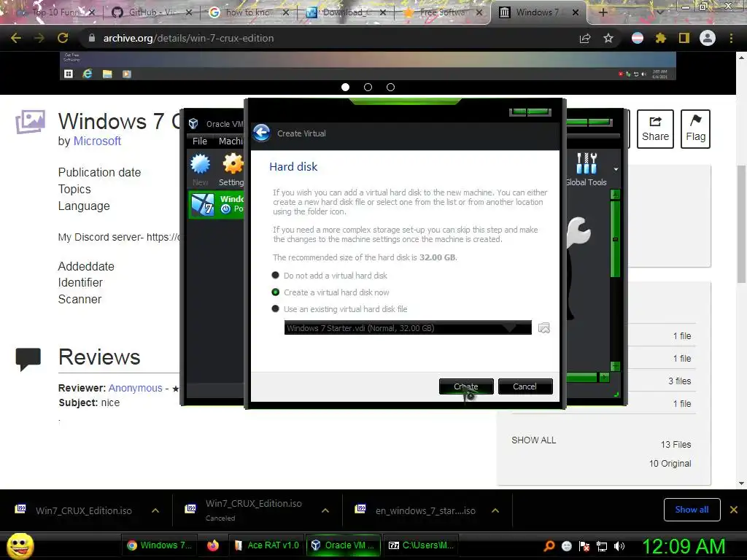Click the 12:09 AM taskbar clock

click(684, 546)
